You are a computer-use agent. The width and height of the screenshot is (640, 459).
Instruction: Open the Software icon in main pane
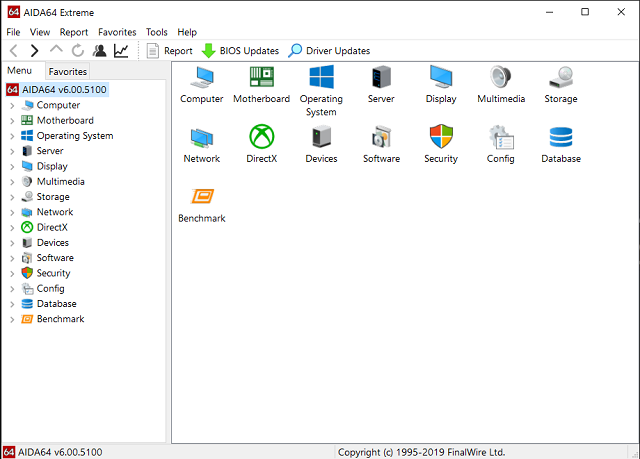(381, 137)
